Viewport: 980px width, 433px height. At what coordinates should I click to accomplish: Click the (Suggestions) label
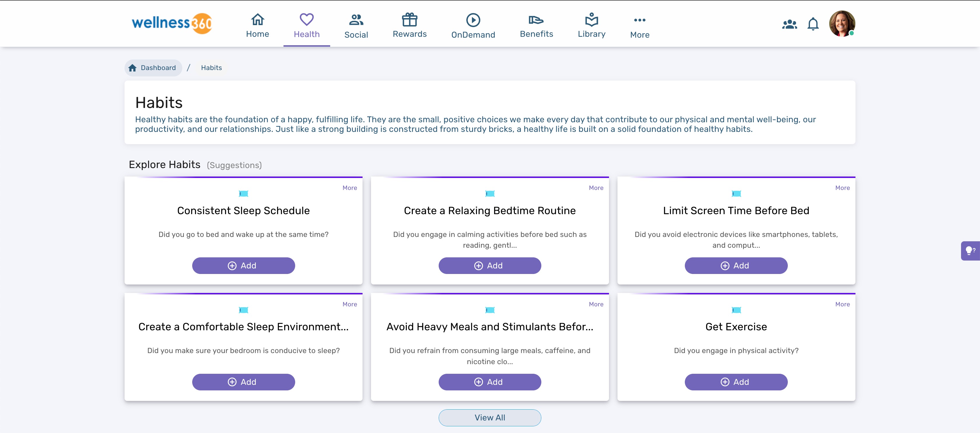234,165
